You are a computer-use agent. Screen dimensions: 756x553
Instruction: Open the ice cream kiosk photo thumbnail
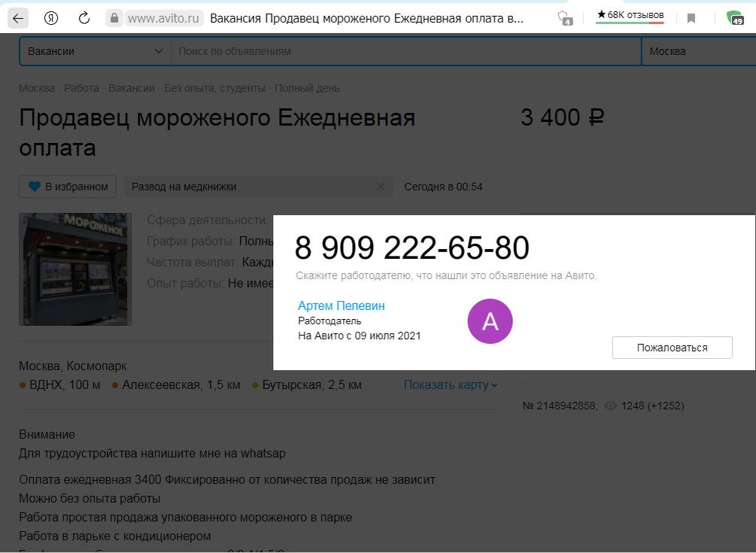[x=75, y=269]
